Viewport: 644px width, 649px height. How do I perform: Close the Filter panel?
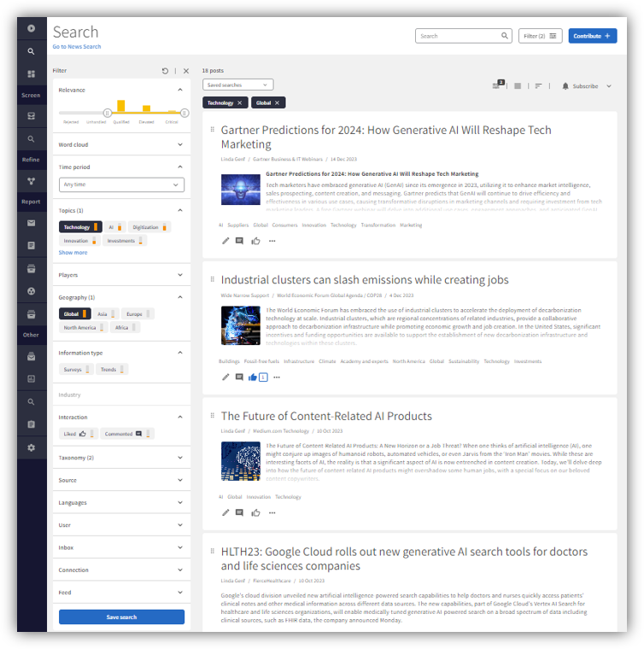pyautogui.click(x=186, y=71)
